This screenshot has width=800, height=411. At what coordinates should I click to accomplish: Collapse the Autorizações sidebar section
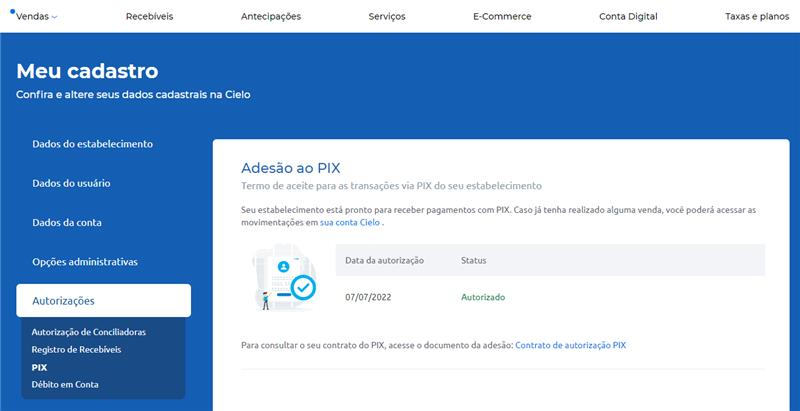(103, 300)
